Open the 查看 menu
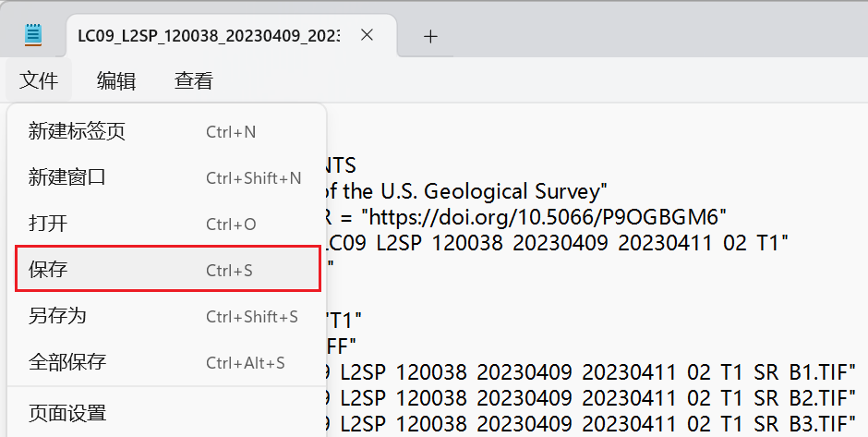The width and height of the screenshot is (868, 437). point(194,81)
